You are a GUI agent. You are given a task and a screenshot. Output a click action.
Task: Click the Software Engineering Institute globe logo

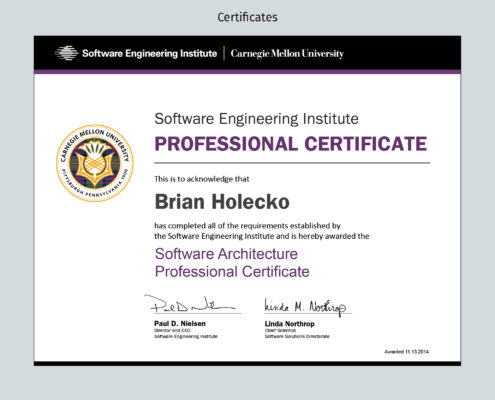[x=66, y=53]
